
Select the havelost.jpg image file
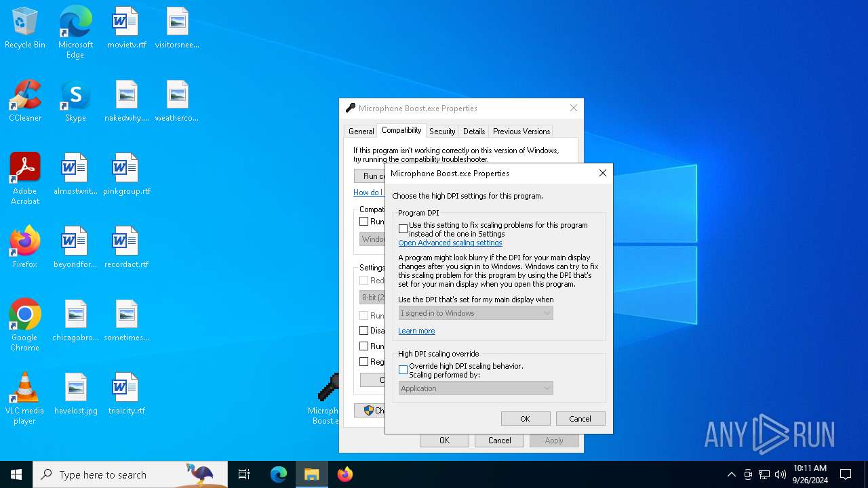(75, 394)
